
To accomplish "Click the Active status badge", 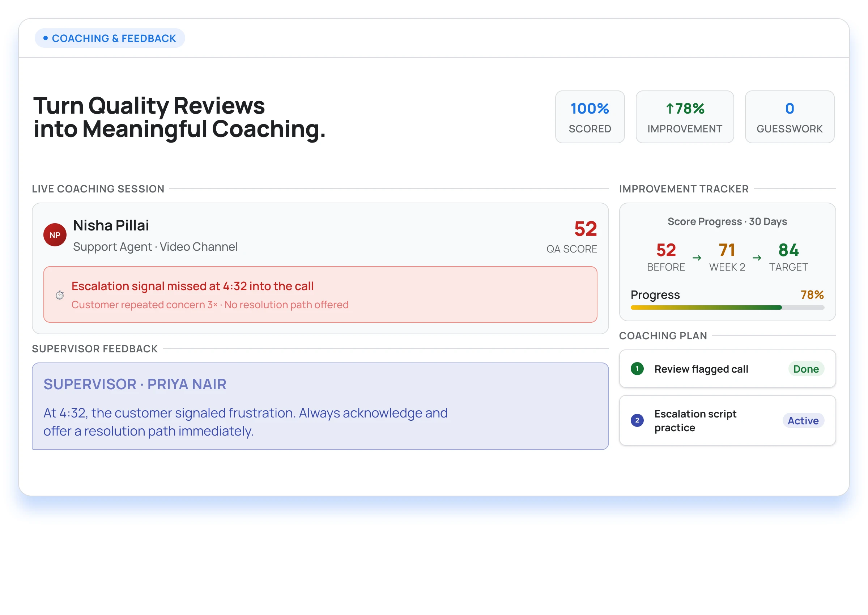I will pyautogui.click(x=803, y=421).
